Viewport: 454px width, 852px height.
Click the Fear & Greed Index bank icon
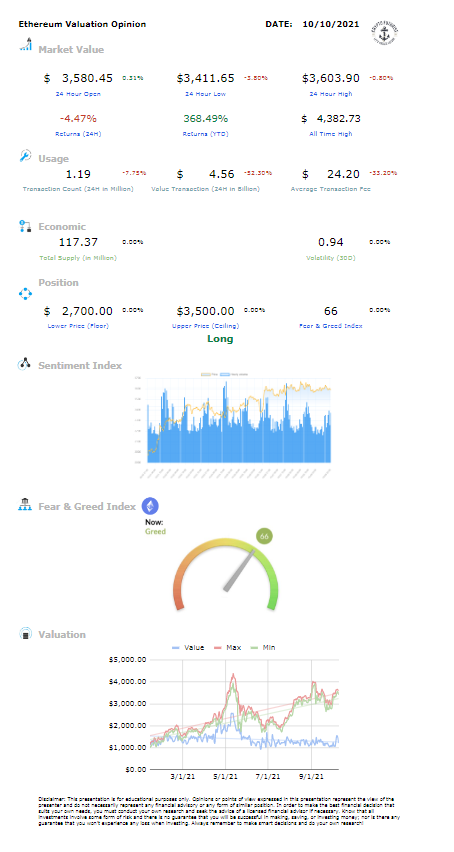(x=26, y=505)
